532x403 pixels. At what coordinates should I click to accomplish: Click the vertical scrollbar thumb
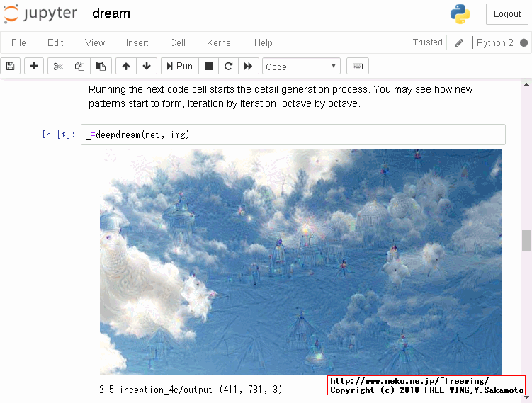click(526, 240)
